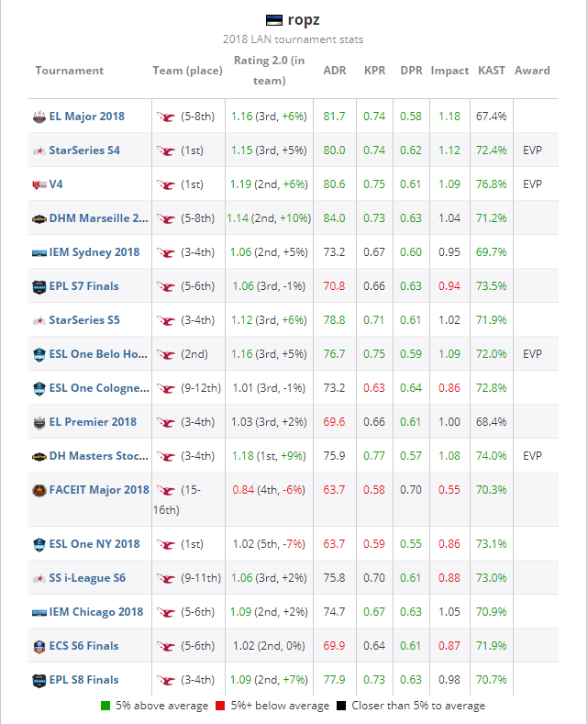The width and height of the screenshot is (588, 724).
Task: Click KAST value 76.8% in V4 row
Action: [x=491, y=184]
